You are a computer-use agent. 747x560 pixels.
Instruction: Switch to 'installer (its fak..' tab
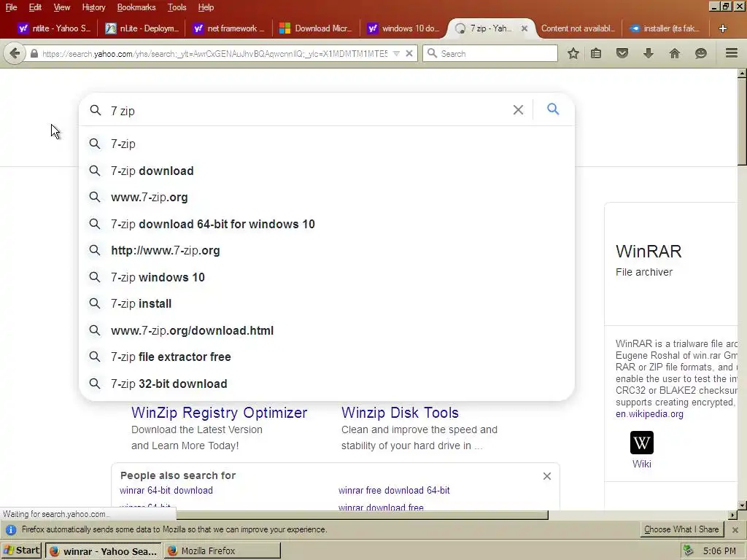[x=665, y=28]
